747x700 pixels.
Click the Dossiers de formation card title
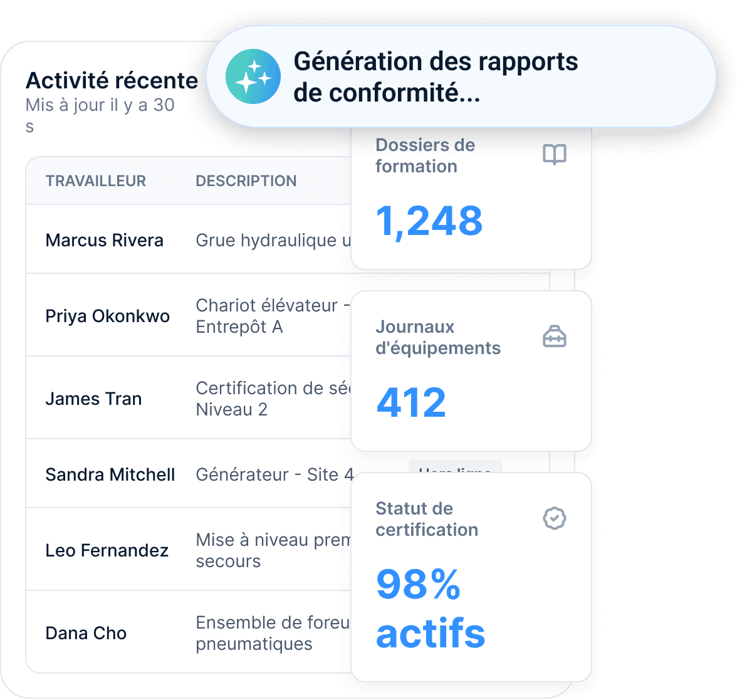tap(426, 156)
